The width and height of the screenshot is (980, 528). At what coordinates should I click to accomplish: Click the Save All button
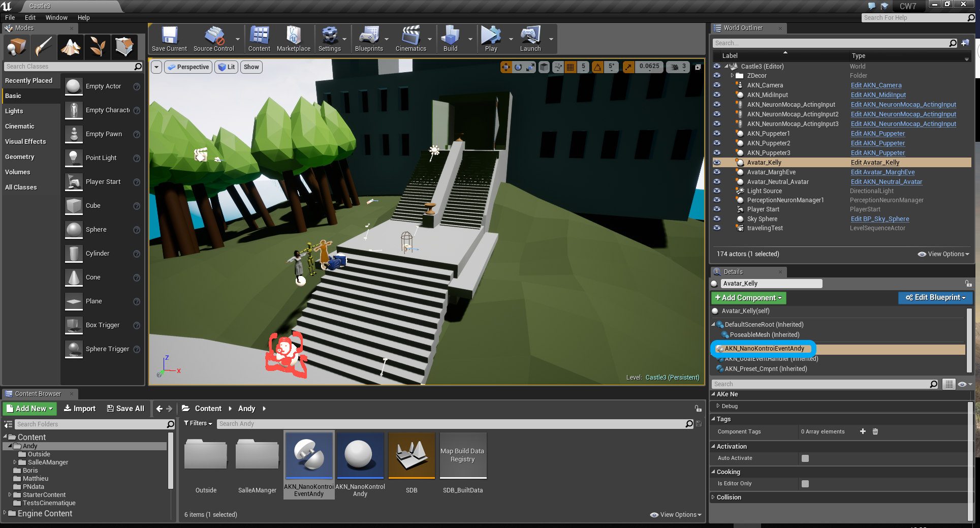125,409
